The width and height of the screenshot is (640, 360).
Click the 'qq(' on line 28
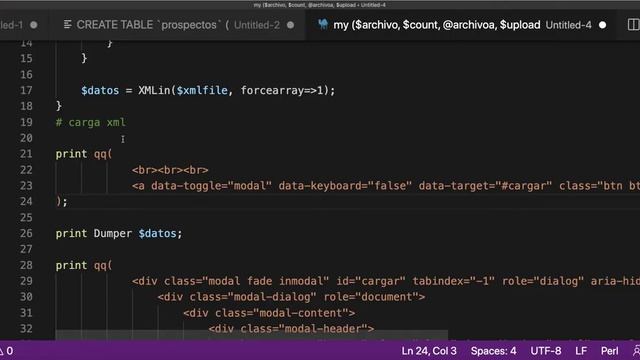pyautogui.click(x=103, y=265)
